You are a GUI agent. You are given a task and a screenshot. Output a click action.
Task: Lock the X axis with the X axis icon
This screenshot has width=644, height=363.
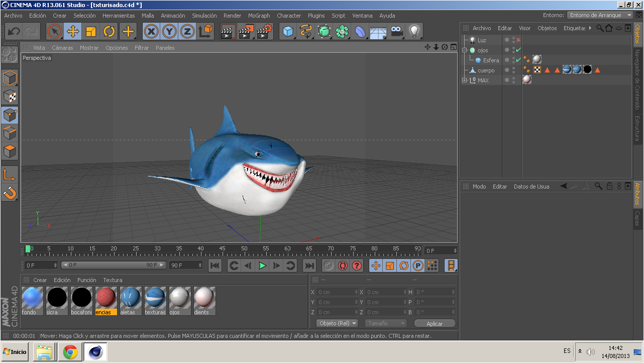151,31
